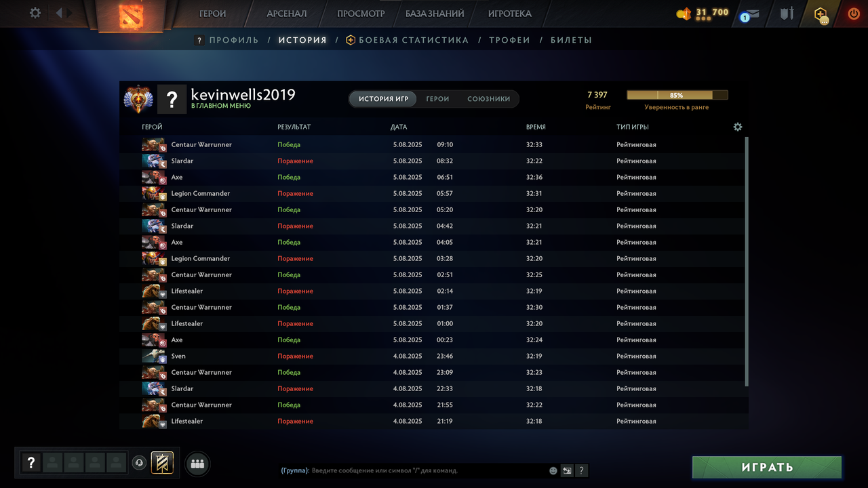Select the Герои history toggle
Image resolution: width=868 pixels, height=488 pixels.
[437, 99]
